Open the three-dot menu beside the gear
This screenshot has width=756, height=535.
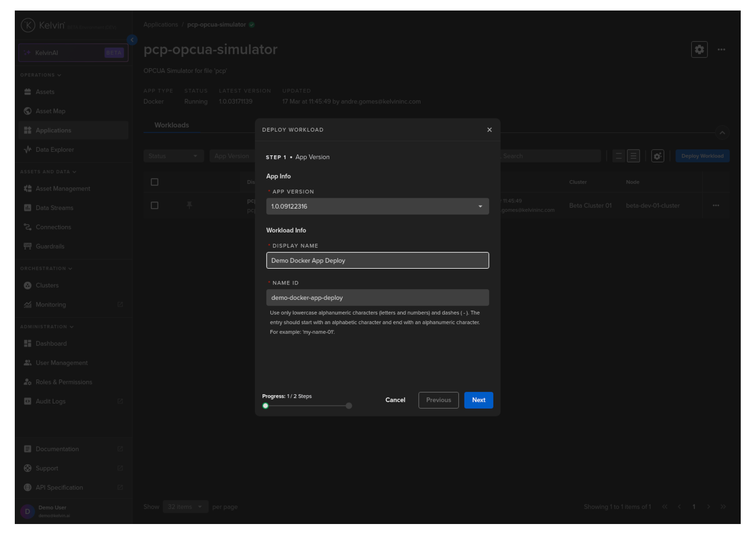tap(721, 50)
